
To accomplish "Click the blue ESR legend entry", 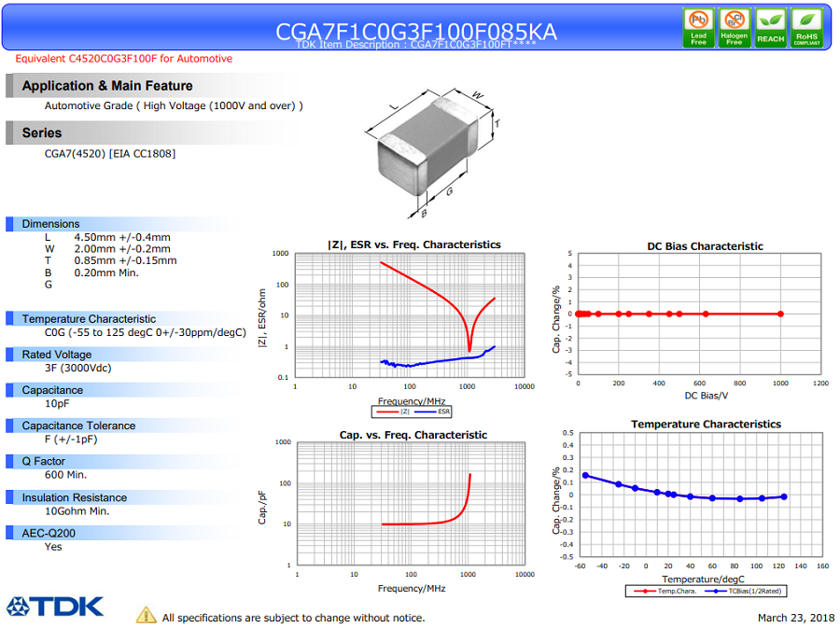I will click(432, 412).
